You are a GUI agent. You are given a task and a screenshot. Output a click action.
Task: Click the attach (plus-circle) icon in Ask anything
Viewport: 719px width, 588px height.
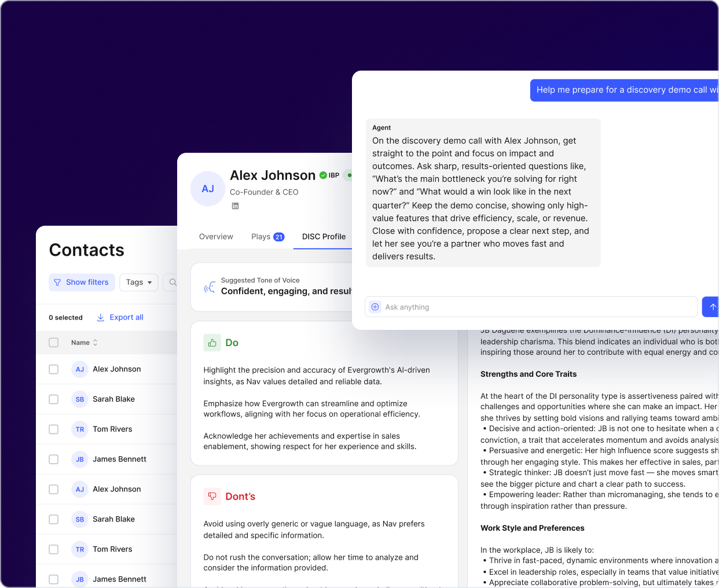pos(375,307)
